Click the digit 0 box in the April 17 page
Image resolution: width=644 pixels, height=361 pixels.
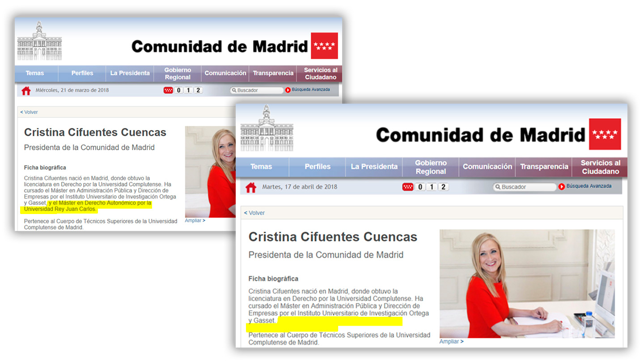click(420, 187)
